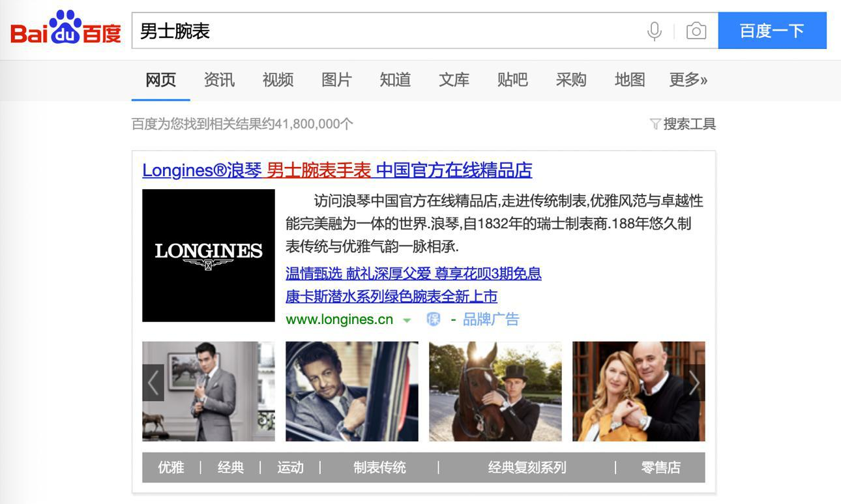
Task: Click the 百度一下 search button
Action: pyautogui.click(x=772, y=31)
